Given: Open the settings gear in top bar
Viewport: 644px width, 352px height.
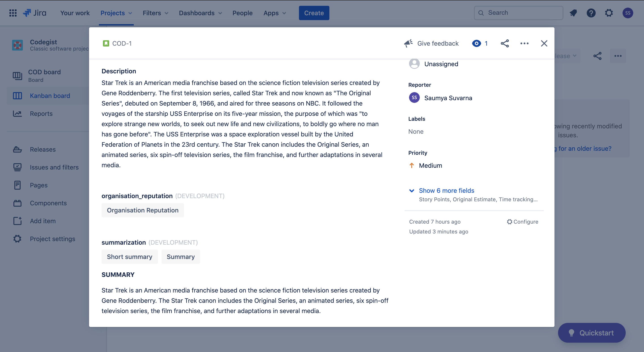Looking at the screenshot, I should point(609,13).
